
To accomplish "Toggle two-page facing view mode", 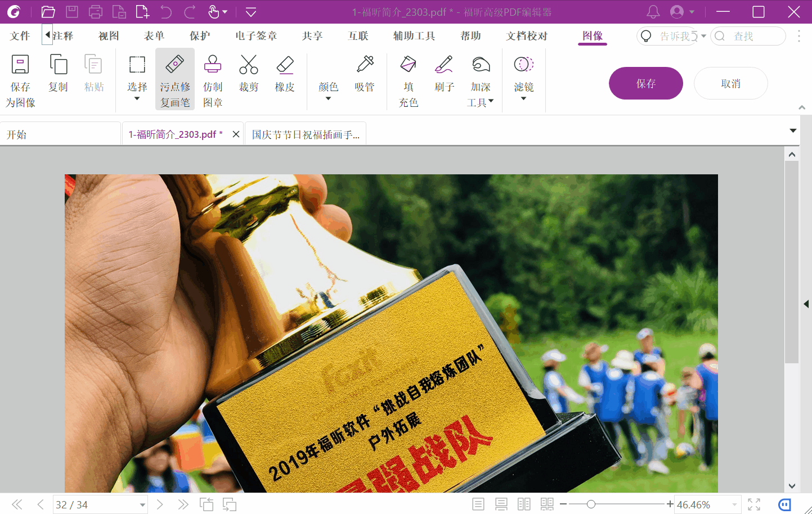I will (524, 504).
